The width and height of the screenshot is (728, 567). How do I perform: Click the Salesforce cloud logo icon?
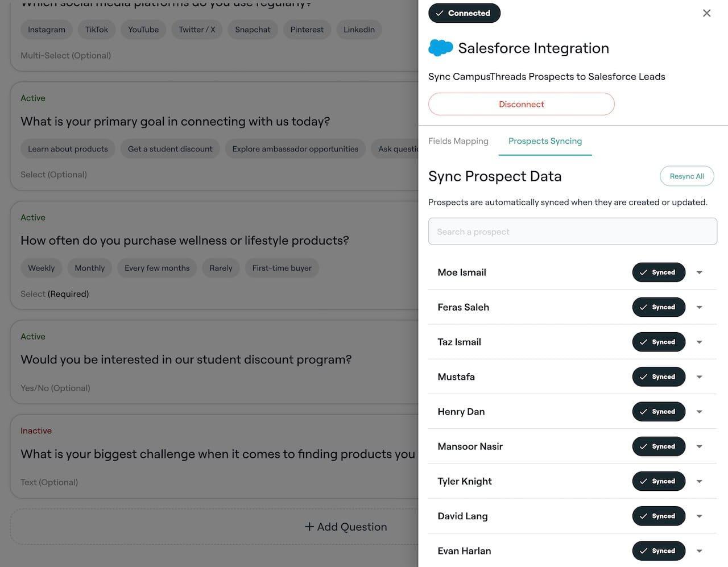(x=440, y=48)
